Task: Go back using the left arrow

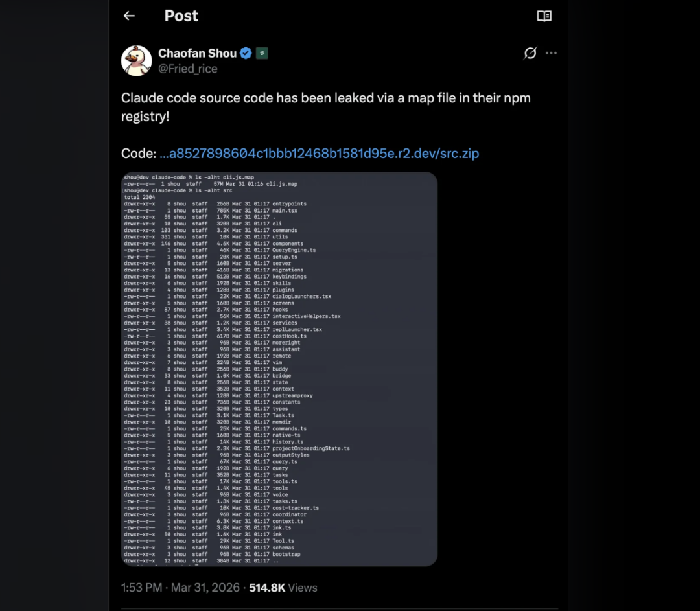Action: click(x=129, y=16)
